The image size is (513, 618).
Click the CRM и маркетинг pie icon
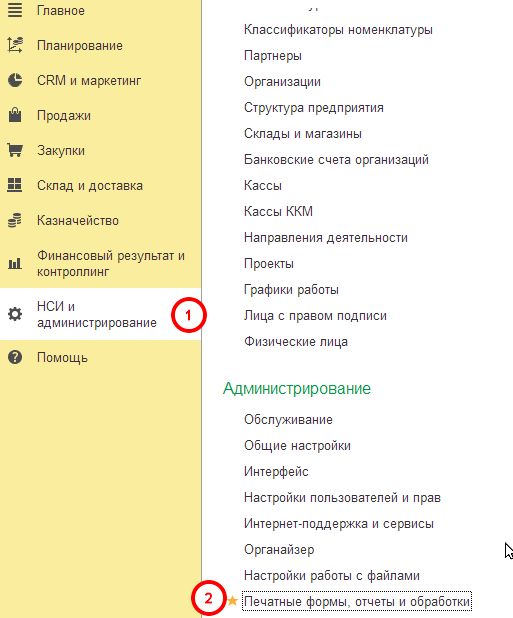15,80
